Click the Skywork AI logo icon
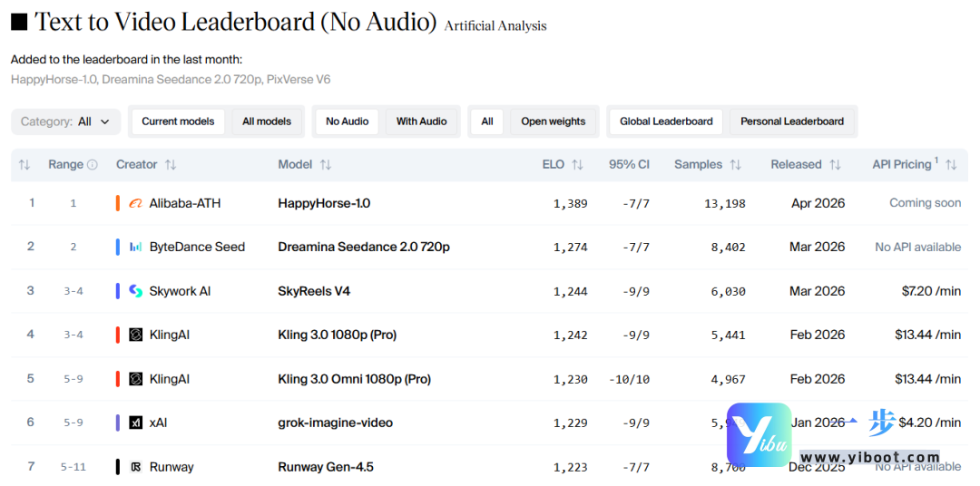The image size is (980, 486). 136,291
